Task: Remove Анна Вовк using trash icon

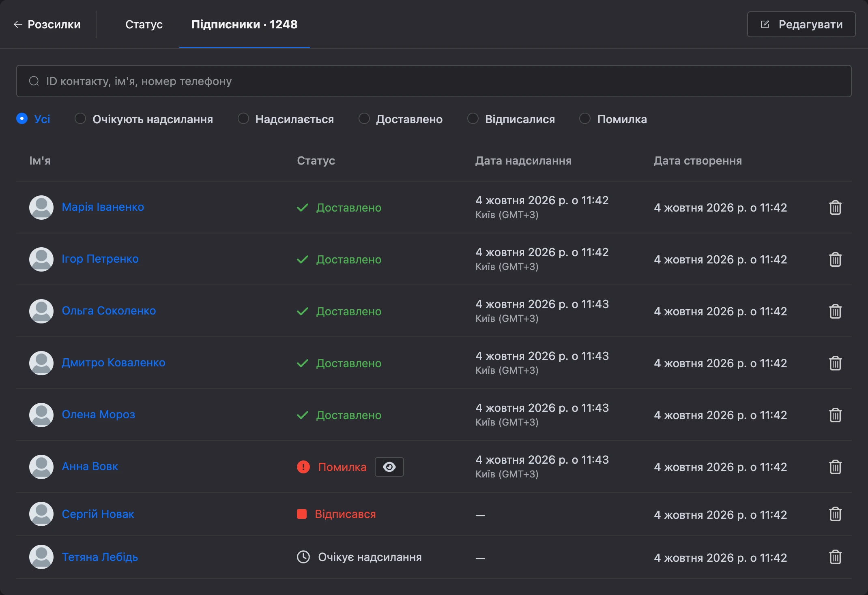Action: pyautogui.click(x=835, y=467)
